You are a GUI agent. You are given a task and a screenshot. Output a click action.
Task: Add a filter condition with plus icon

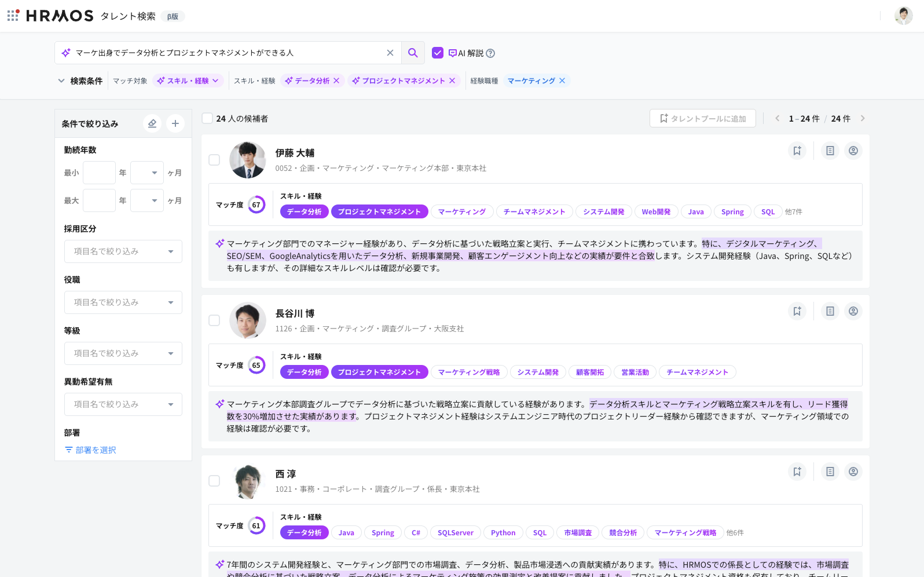[x=175, y=123]
